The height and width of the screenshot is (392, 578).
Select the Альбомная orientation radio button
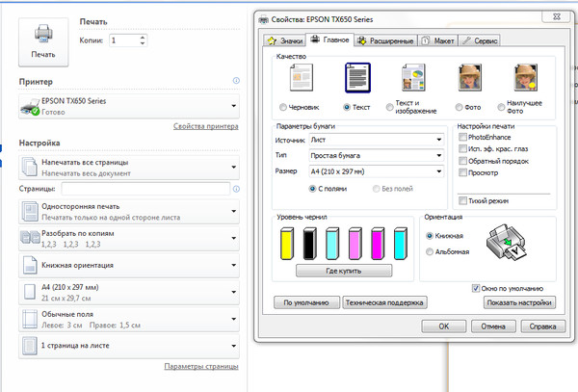430,251
